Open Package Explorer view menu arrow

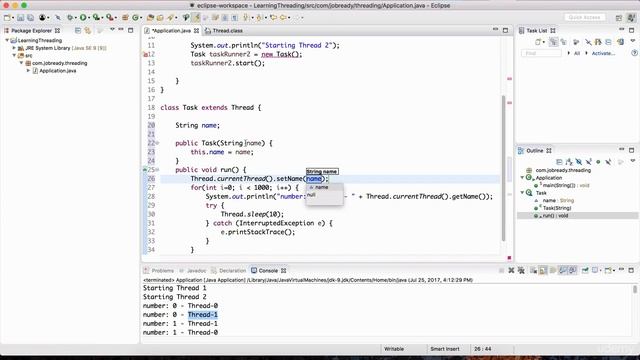click(112, 30)
